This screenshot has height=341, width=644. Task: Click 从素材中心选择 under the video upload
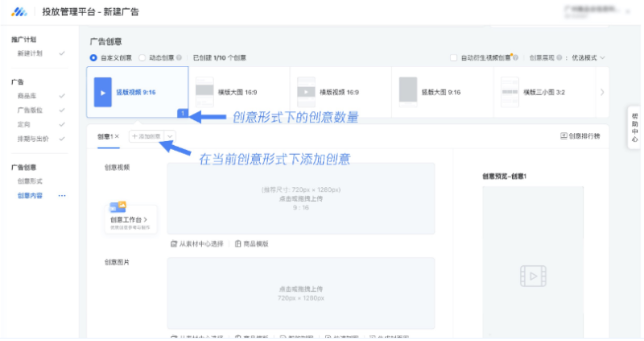point(197,244)
